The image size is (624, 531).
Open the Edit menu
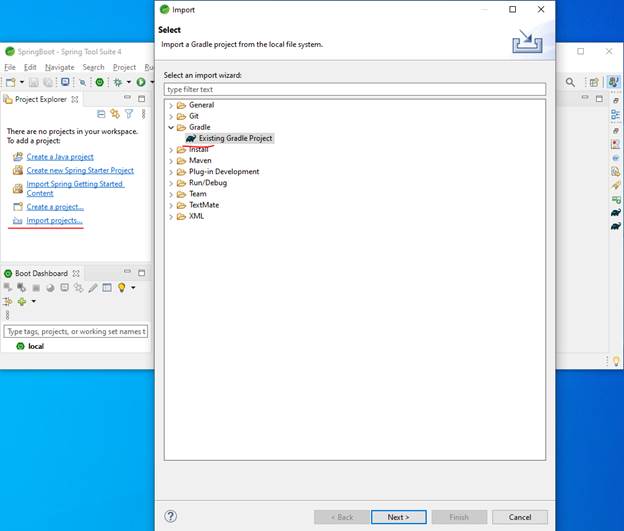pyautogui.click(x=30, y=67)
